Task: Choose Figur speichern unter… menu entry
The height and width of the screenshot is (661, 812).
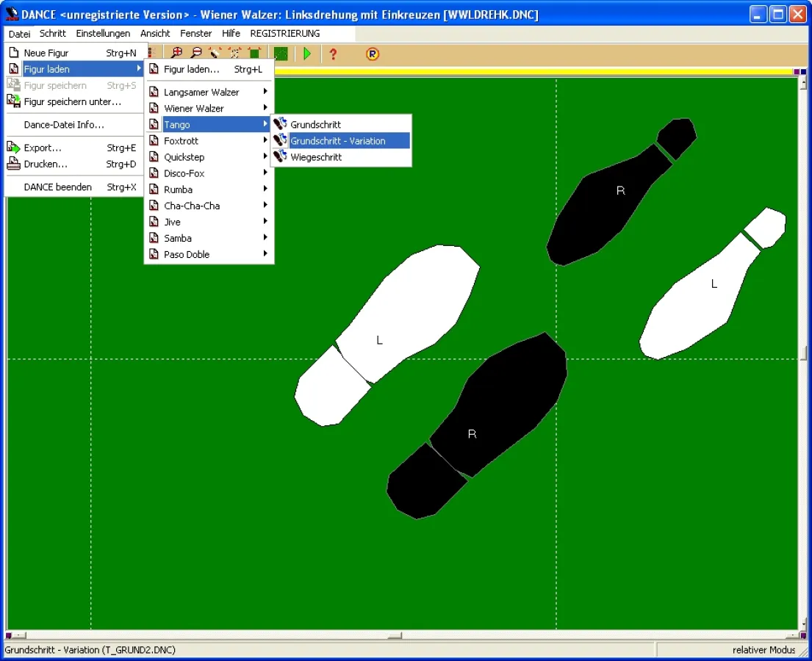Action: 73,102
